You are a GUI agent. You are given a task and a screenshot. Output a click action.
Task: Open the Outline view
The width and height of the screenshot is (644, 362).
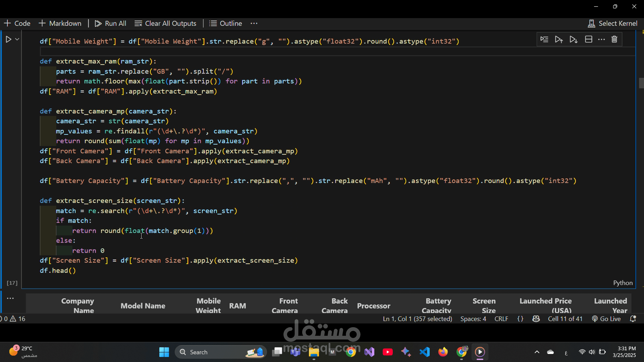(x=226, y=23)
